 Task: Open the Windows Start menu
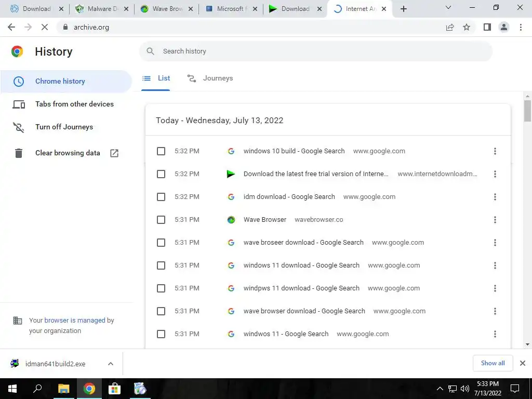tap(12, 389)
